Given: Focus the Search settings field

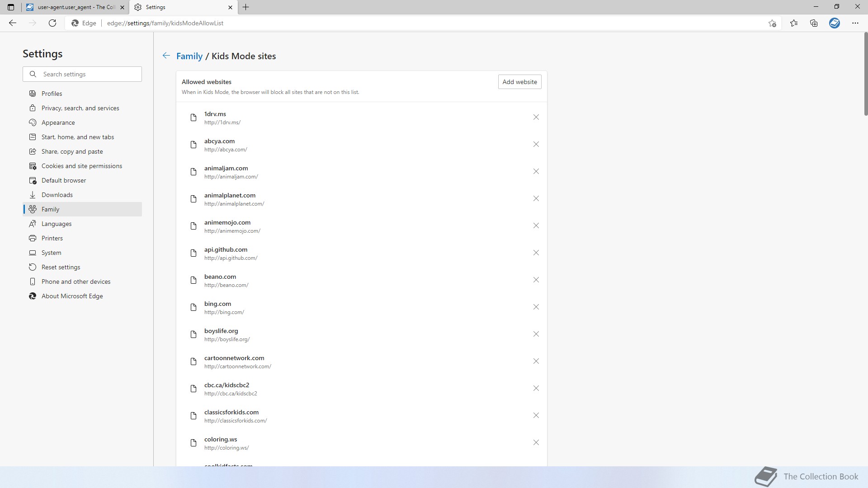Looking at the screenshot, I should (x=82, y=74).
